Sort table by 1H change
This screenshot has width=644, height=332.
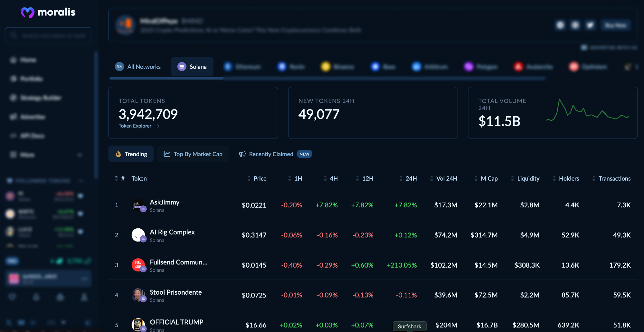point(295,178)
